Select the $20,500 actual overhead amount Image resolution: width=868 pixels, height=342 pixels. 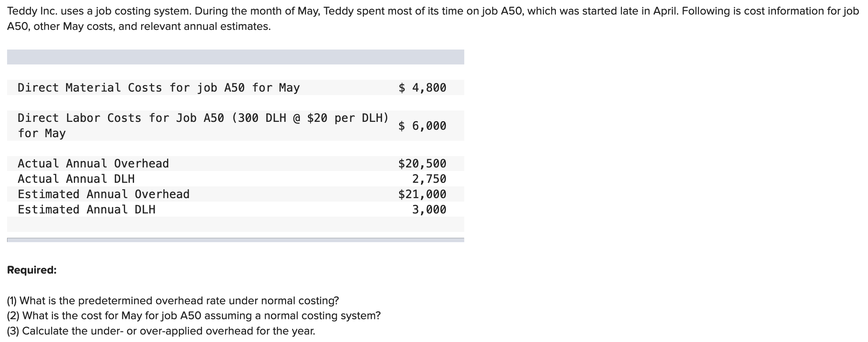422,164
